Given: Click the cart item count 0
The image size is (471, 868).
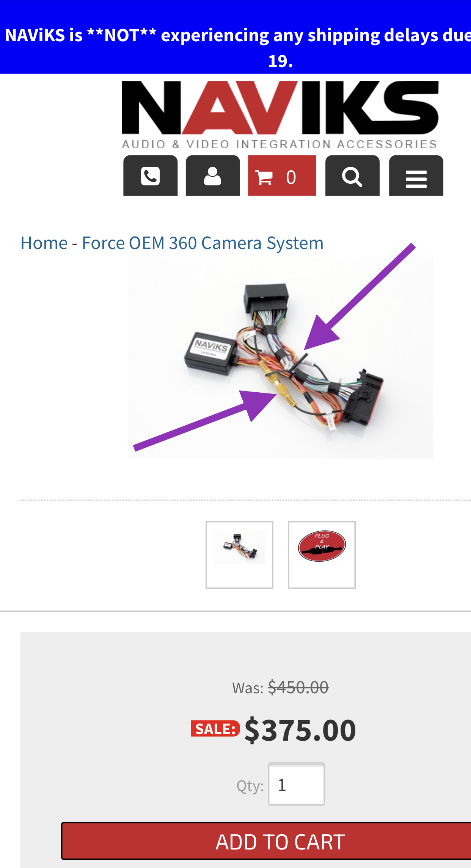Looking at the screenshot, I should point(291,177).
